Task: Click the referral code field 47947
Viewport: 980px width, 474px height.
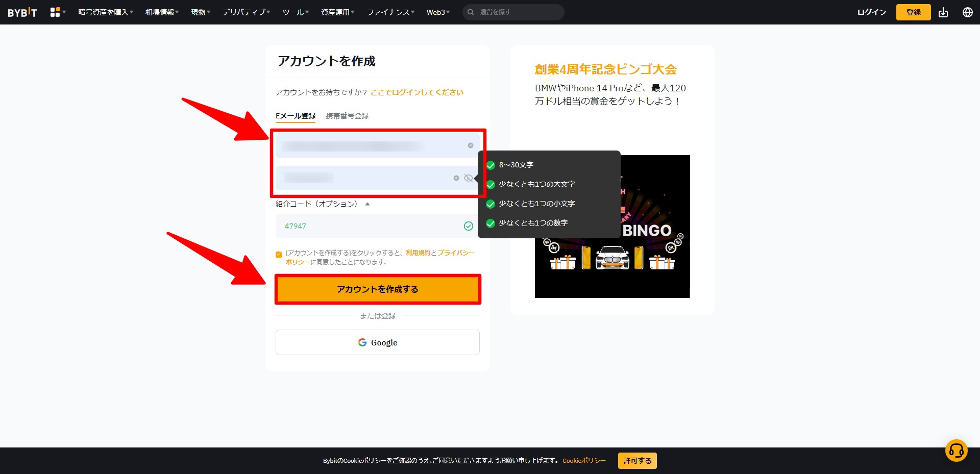Action: [378, 226]
